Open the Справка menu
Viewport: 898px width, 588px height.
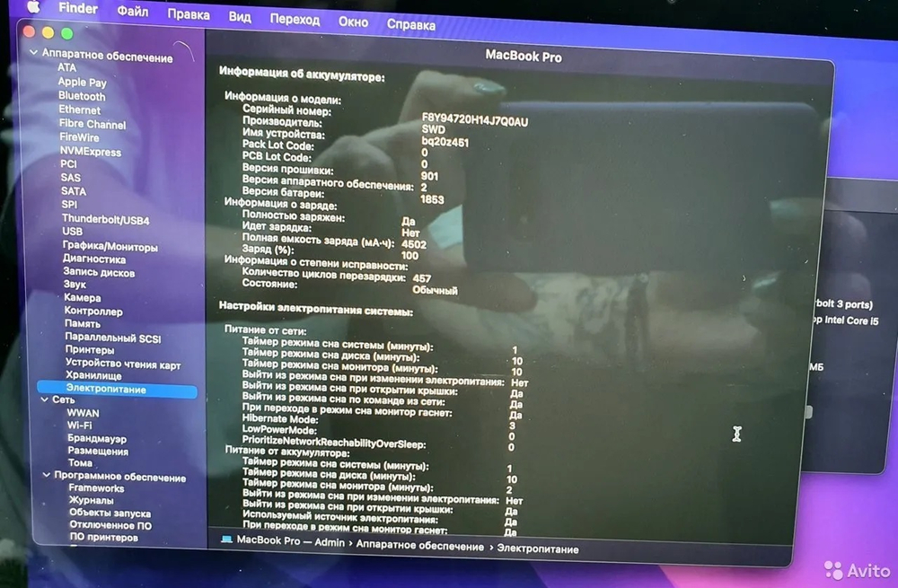click(411, 20)
